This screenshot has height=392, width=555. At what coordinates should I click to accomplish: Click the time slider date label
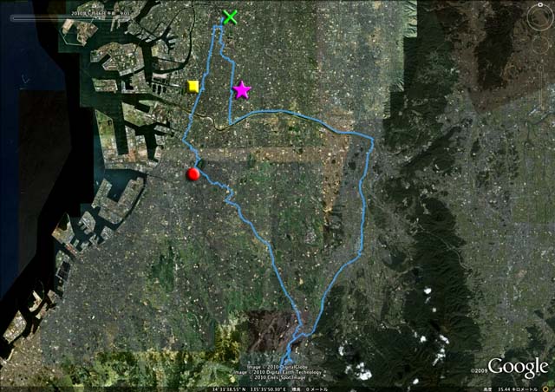pyautogui.click(x=100, y=13)
